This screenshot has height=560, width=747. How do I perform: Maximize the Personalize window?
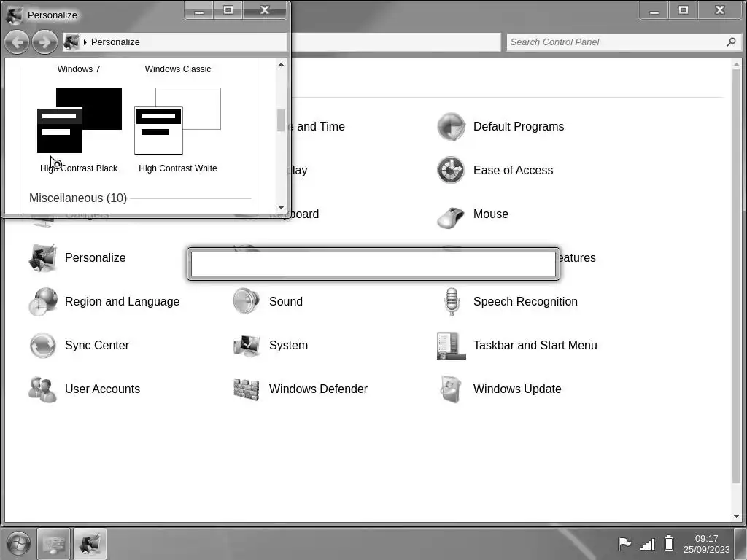point(228,10)
